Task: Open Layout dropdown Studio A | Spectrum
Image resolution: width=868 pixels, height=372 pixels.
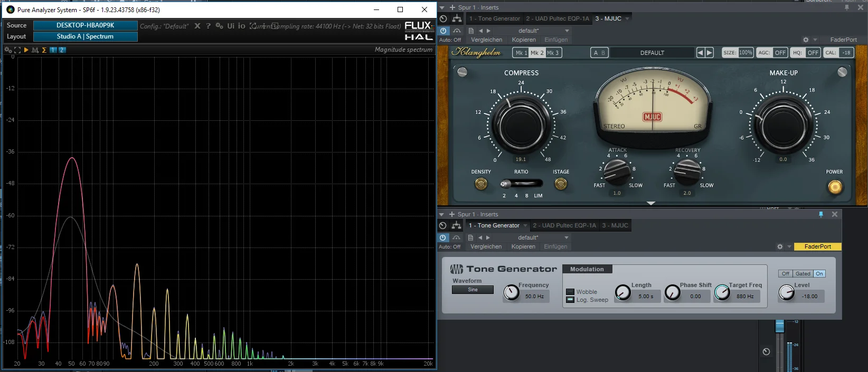Action: tap(86, 36)
